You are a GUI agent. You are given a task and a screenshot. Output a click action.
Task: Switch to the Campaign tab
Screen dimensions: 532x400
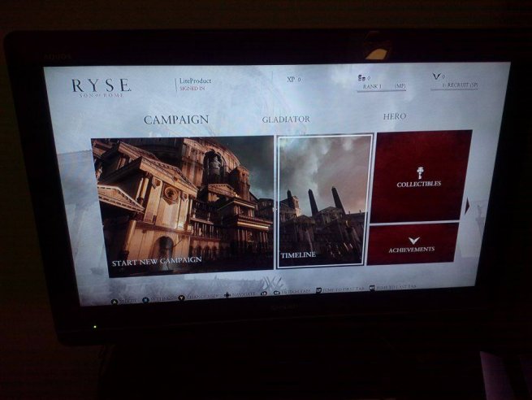pos(175,120)
